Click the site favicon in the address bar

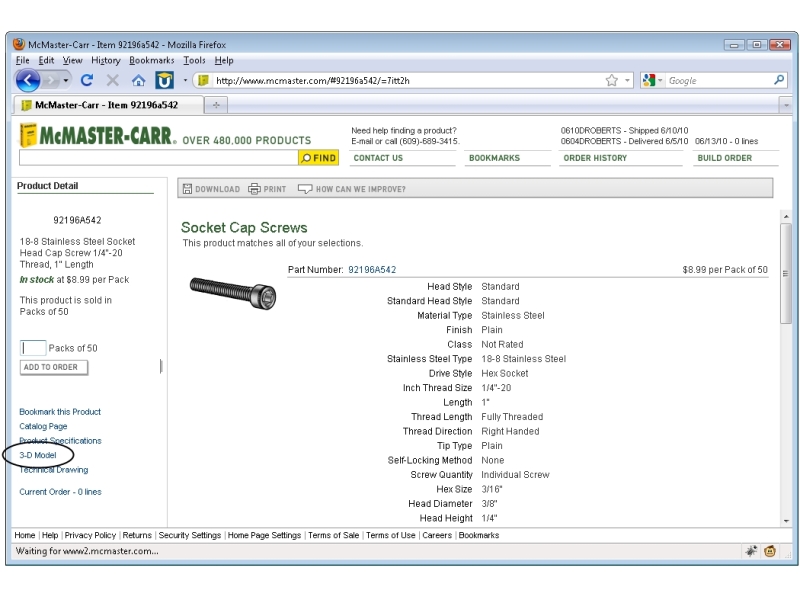coord(203,80)
